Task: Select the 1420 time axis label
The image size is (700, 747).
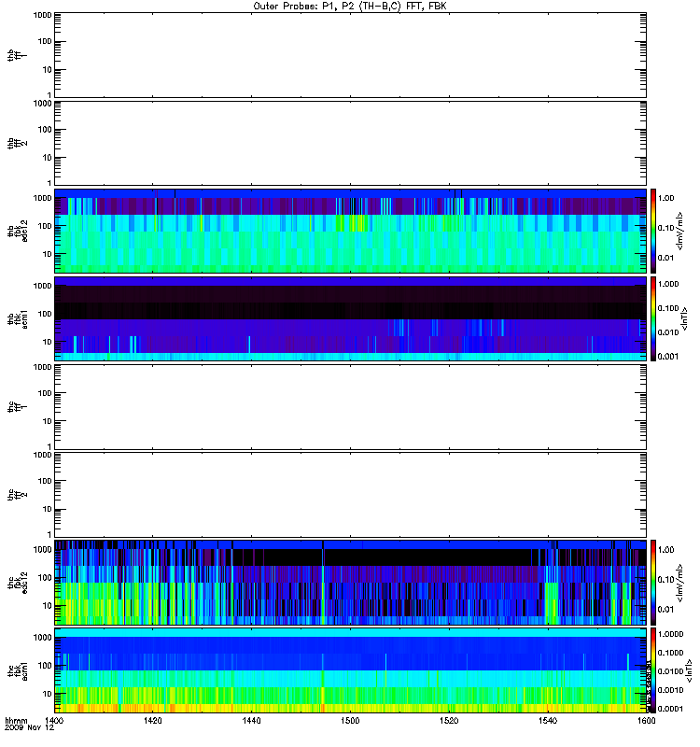Action: coord(152,720)
